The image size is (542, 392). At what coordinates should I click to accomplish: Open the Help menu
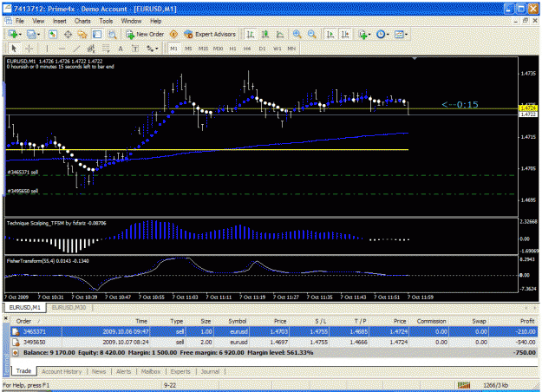point(155,21)
